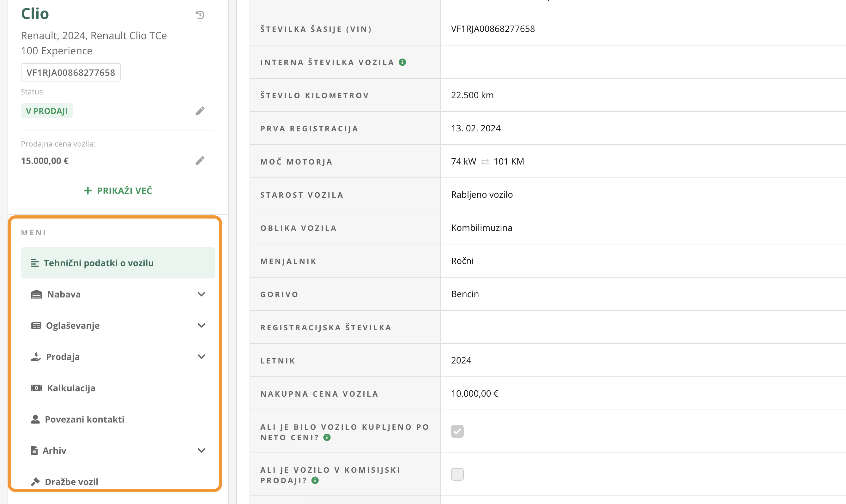The height and width of the screenshot is (504, 846).
Task: Open Povezani kontakti menu item
Action: pyautogui.click(x=84, y=419)
